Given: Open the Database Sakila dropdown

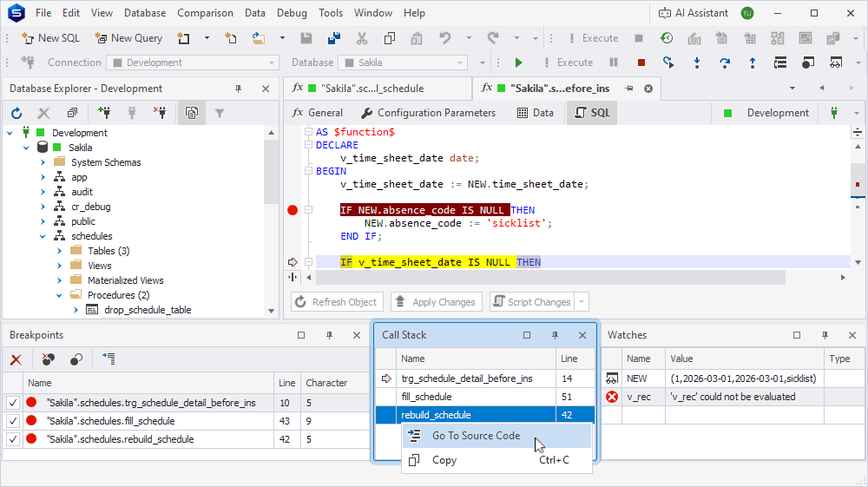Looking at the screenshot, I should click(x=460, y=63).
